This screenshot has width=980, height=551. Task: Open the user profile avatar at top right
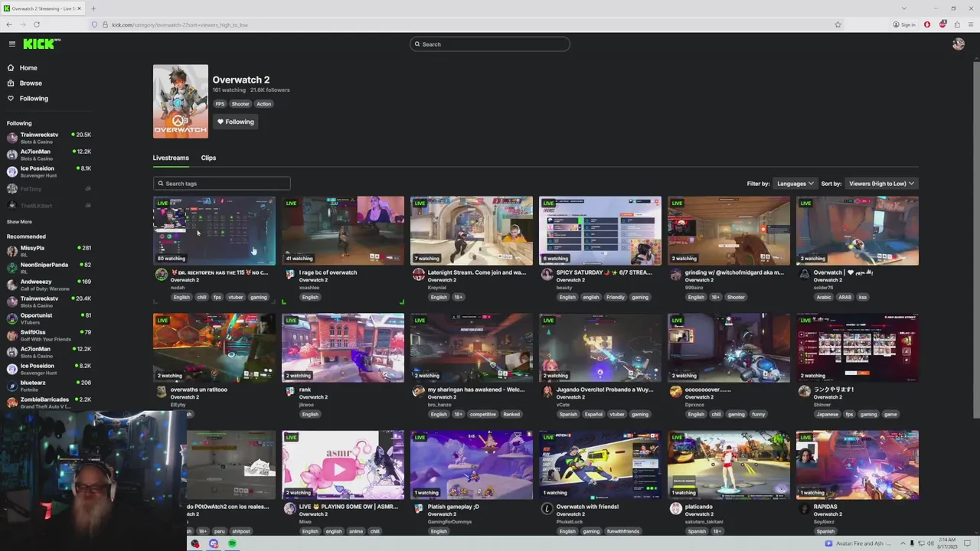[x=958, y=44]
